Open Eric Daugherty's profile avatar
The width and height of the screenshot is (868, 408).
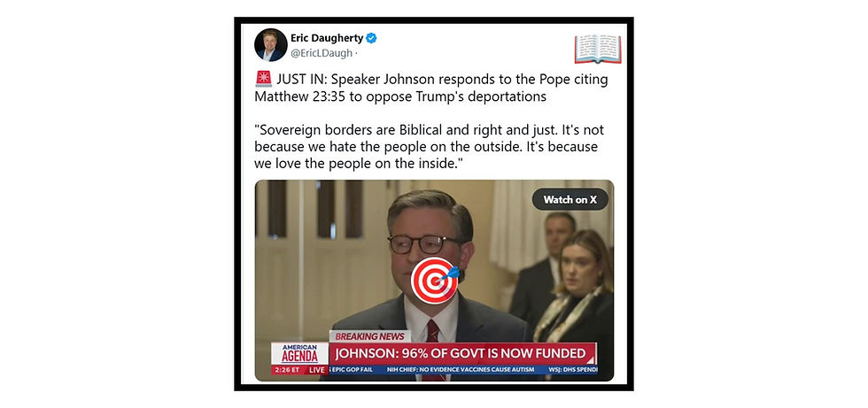click(x=271, y=45)
